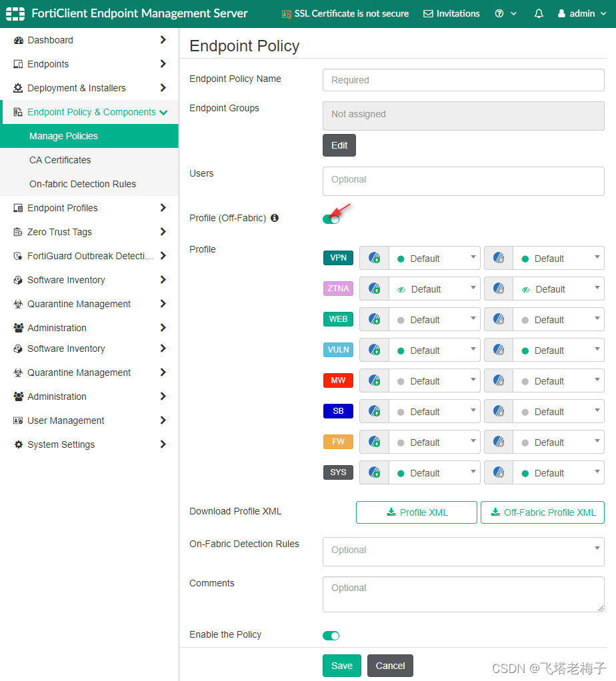Collapse Endpoint Policy & Components section
This screenshot has width=616, height=681.
pyautogui.click(x=89, y=112)
